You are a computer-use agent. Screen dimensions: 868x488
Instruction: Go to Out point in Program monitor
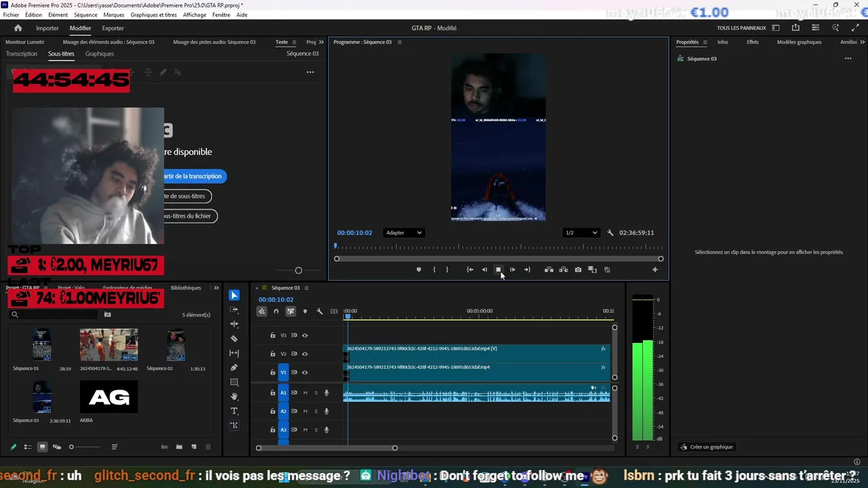click(x=527, y=270)
